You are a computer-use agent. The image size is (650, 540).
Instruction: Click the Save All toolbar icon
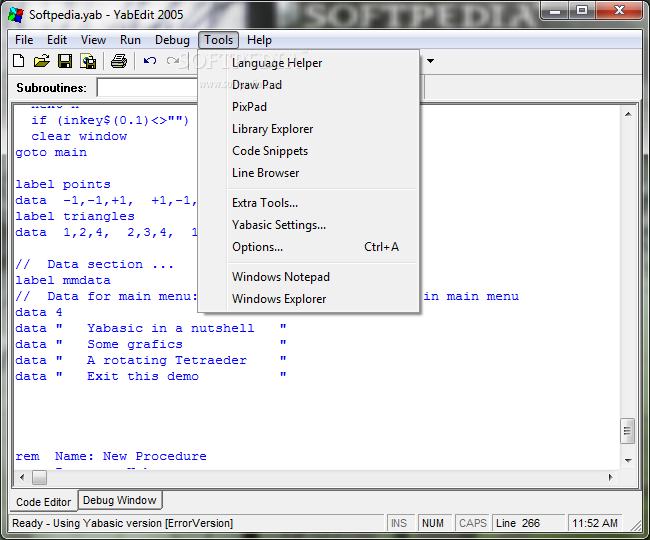tap(88, 61)
